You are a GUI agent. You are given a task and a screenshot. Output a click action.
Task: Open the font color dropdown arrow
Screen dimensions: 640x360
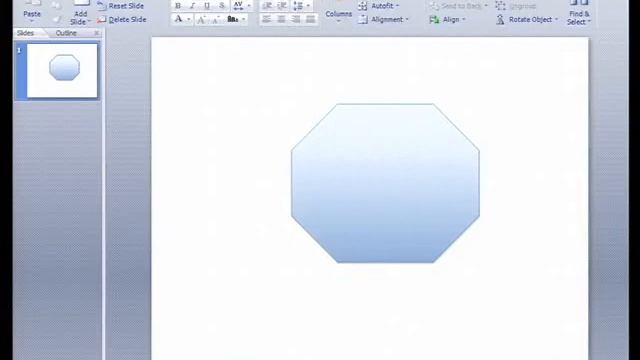189,19
